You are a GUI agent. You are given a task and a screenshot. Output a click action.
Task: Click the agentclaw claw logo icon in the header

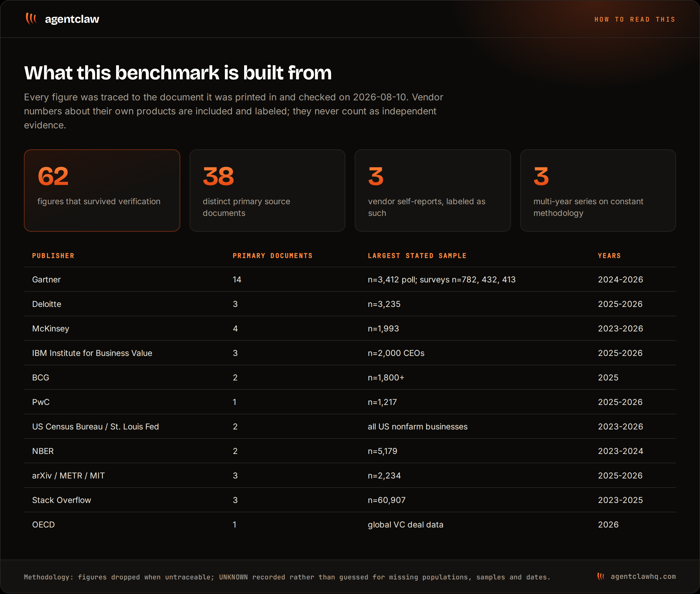(31, 19)
